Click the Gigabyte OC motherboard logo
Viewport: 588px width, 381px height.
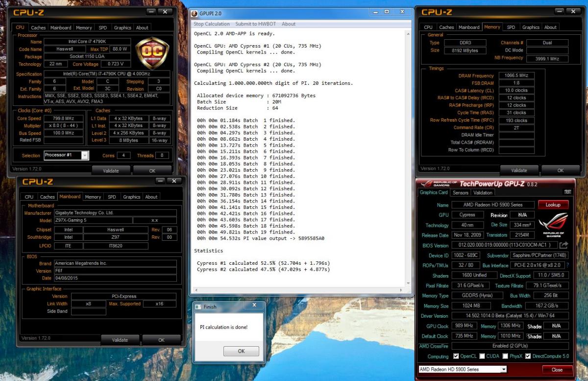[152, 53]
